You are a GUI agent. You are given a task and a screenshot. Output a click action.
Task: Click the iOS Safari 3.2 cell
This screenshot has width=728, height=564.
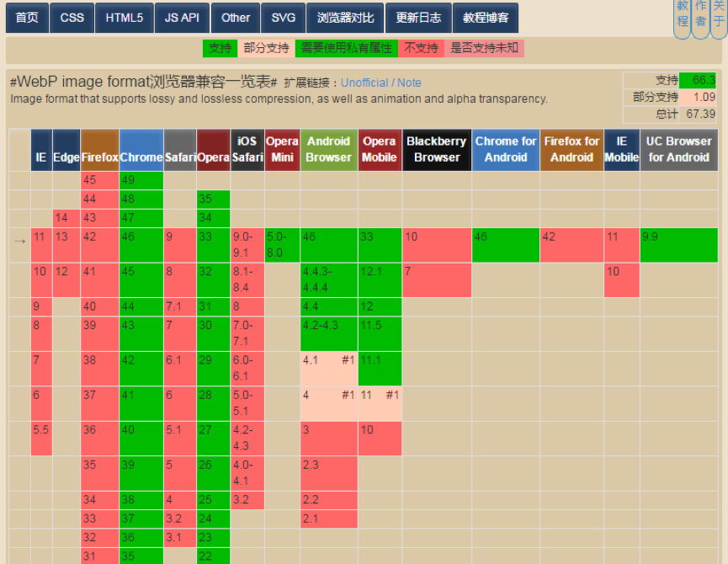pyautogui.click(x=247, y=500)
